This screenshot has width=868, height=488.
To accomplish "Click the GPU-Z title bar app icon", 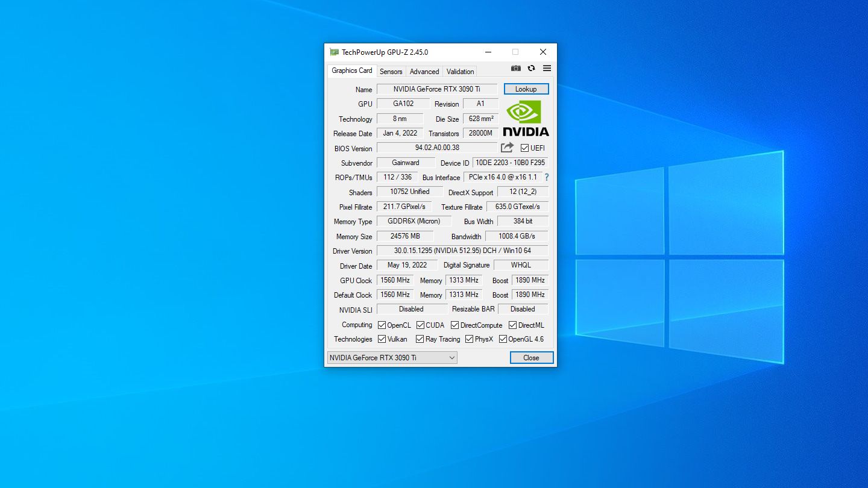I will (334, 52).
